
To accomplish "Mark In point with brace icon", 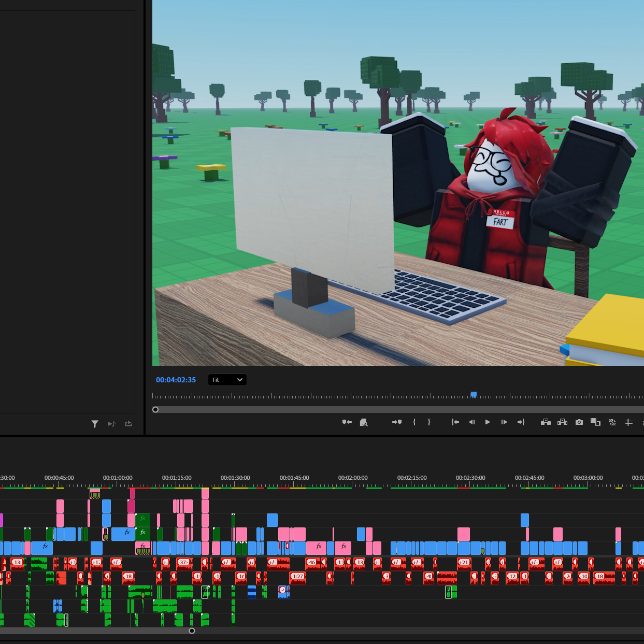I will point(414,422).
